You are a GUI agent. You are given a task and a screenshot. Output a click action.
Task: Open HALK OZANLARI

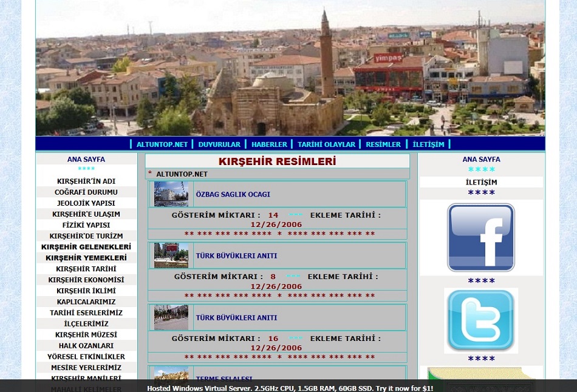[x=86, y=346]
